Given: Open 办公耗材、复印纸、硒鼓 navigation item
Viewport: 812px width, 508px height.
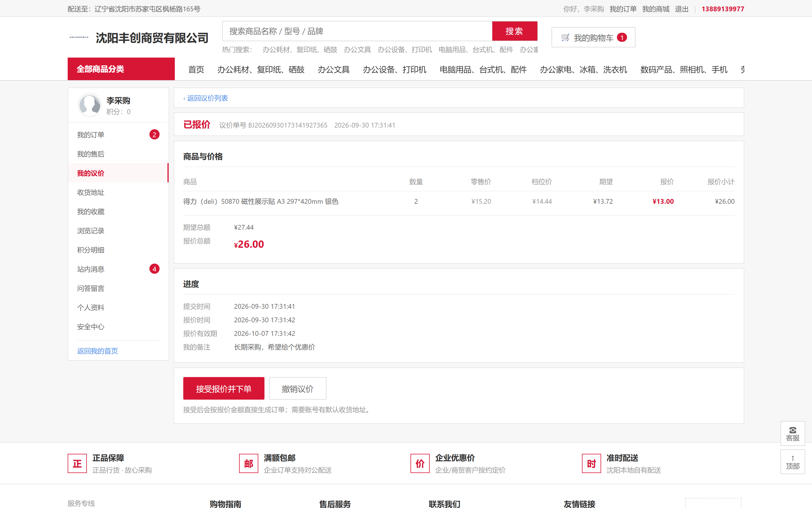Looking at the screenshot, I should [x=261, y=69].
